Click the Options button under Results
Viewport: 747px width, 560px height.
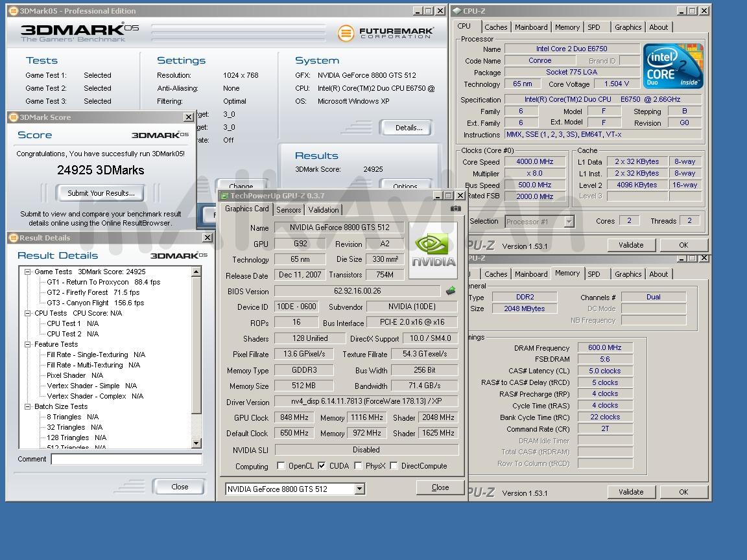(x=405, y=185)
